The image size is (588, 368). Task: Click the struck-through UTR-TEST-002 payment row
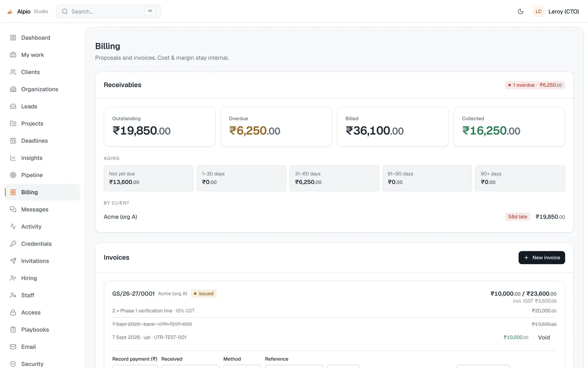pyautogui.click(x=334, y=324)
